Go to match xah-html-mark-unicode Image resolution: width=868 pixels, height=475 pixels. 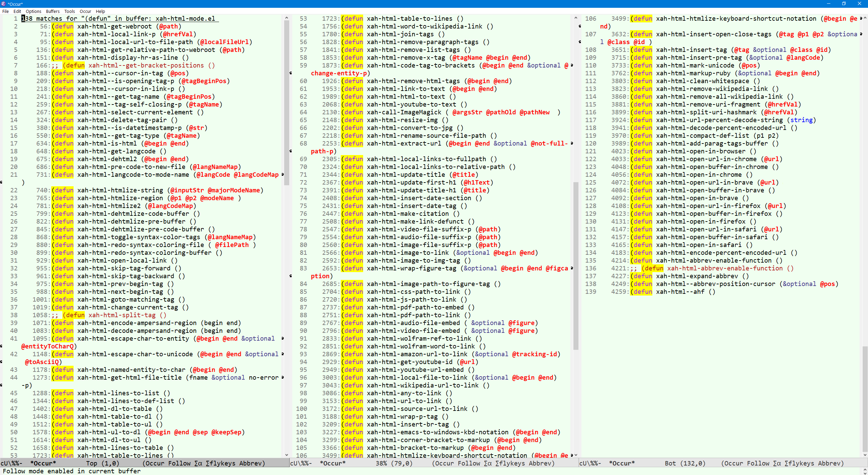(x=695, y=65)
